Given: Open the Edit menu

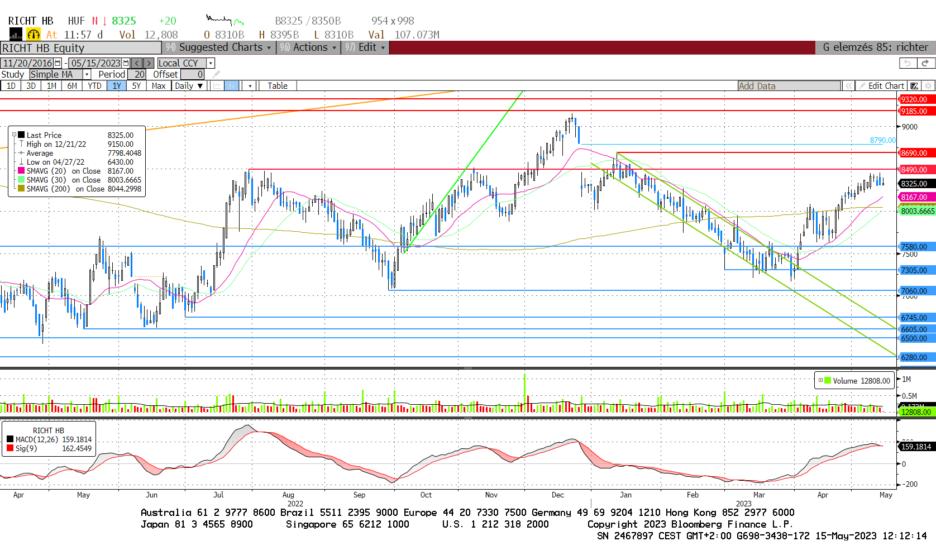Looking at the screenshot, I should pos(365,47).
